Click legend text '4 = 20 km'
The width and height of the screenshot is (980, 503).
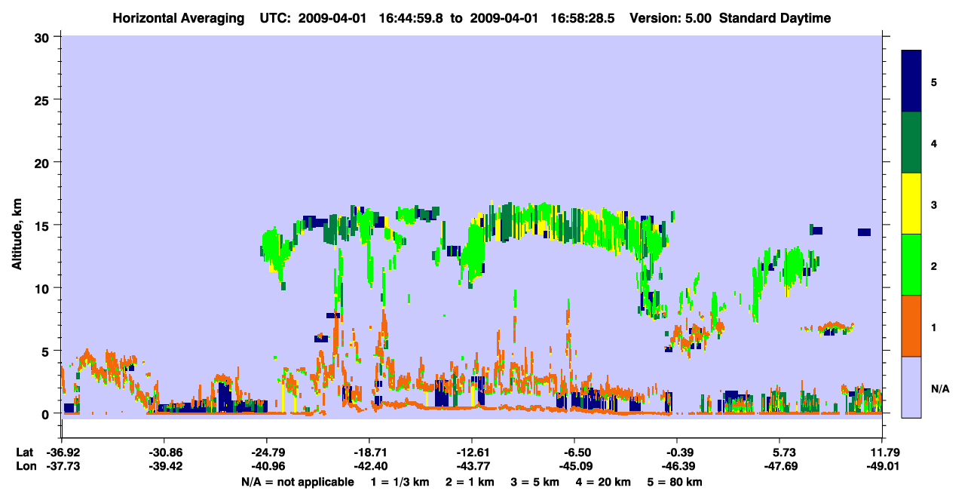click(x=602, y=482)
